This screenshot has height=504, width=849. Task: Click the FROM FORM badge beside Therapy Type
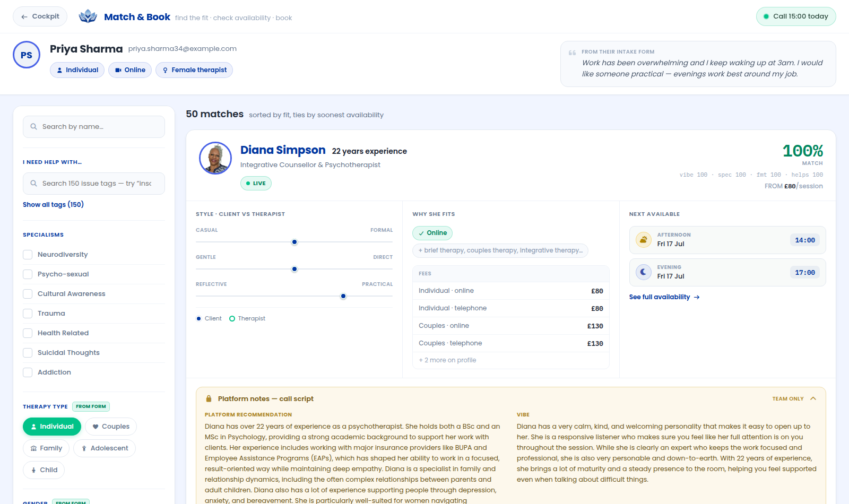[91, 406]
